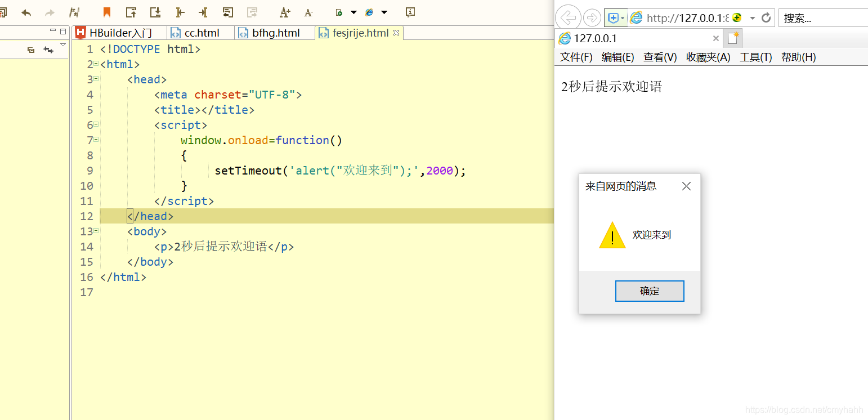
Task: Close the 127.0.0.1 browser tab
Action: coord(715,38)
